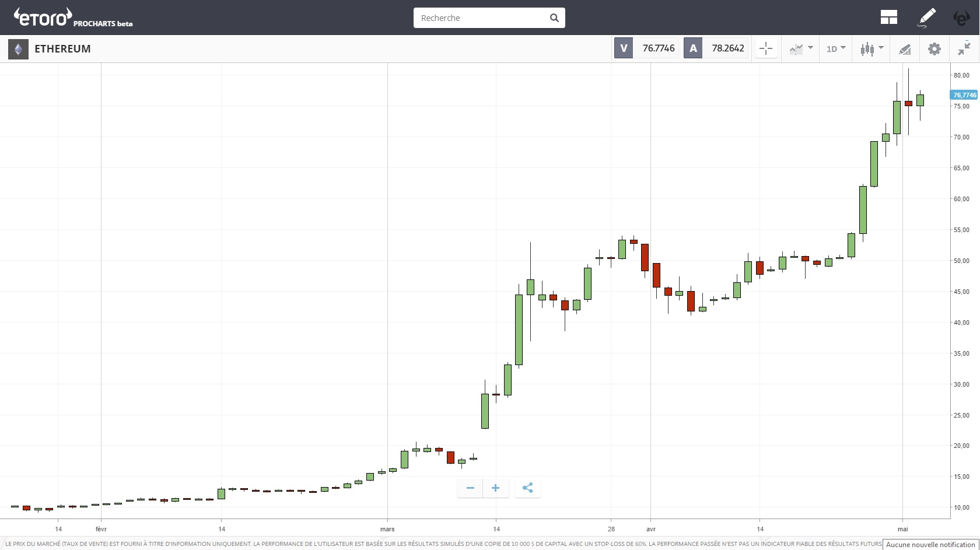Collapse the chart from fullscreen
The width and height of the screenshot is (980, 550).
tap(964, 49)
